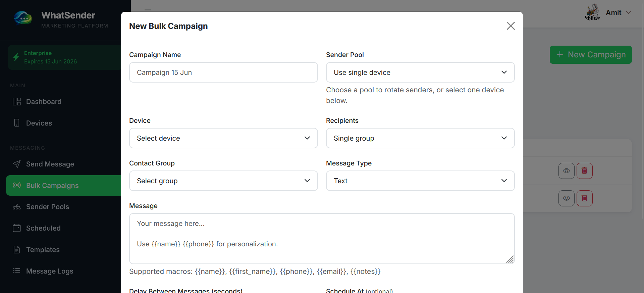The image size is (644, 293).
Task: View the second campaign with its eye icon
Action: pyautogui.click(x=567, y=198)
